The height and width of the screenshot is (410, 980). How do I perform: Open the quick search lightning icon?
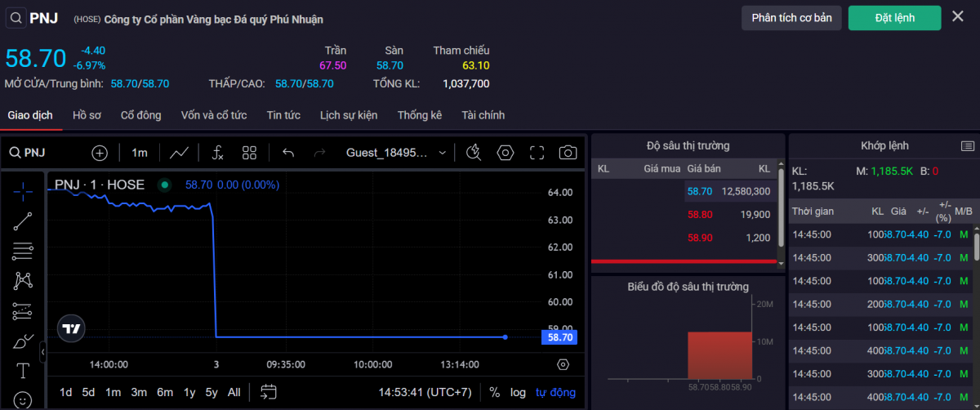[474, 153]
